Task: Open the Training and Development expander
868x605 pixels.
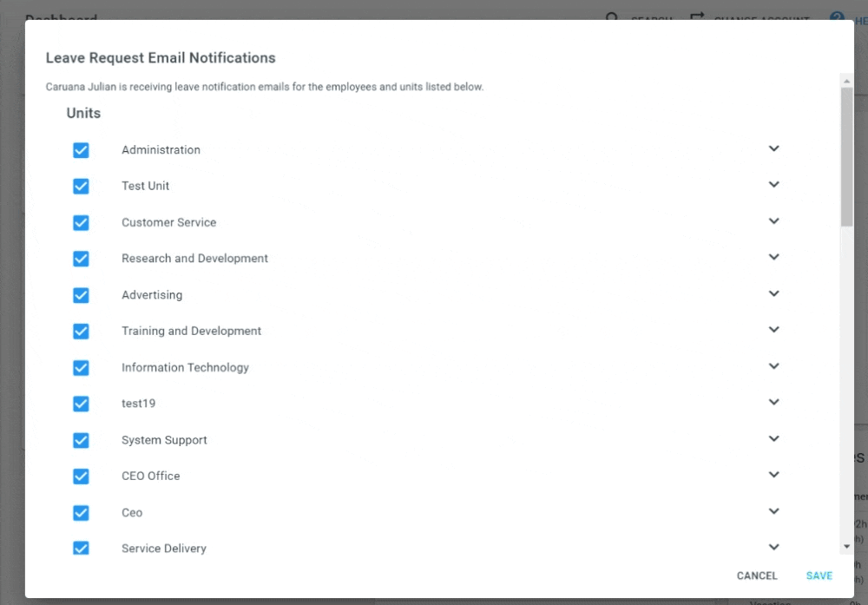Action: [773, 330]
